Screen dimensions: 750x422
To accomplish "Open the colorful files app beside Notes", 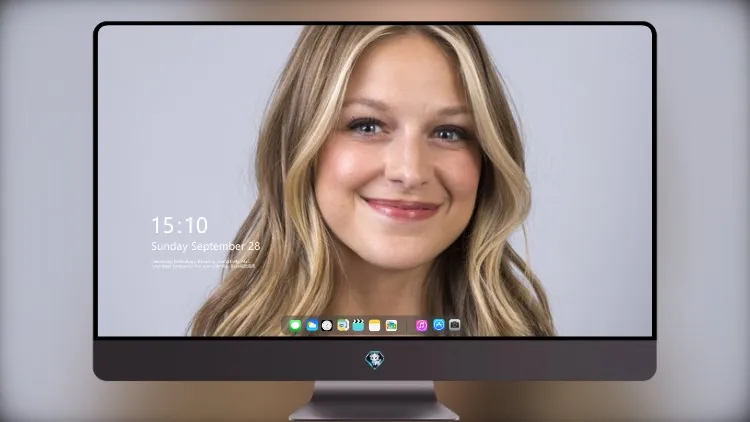I will (391, 326).
